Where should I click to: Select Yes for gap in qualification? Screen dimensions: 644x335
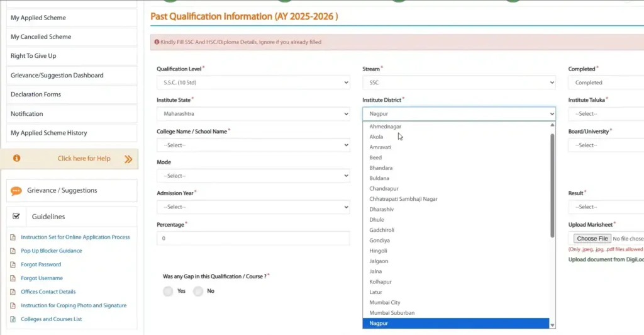point(168,291)
